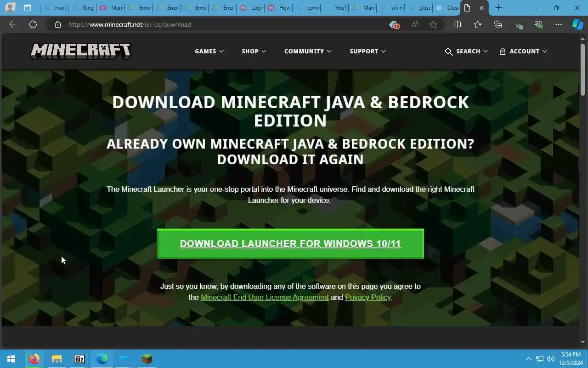Open the split screen view
Screen dimensions: 588x368
(457, 24)
